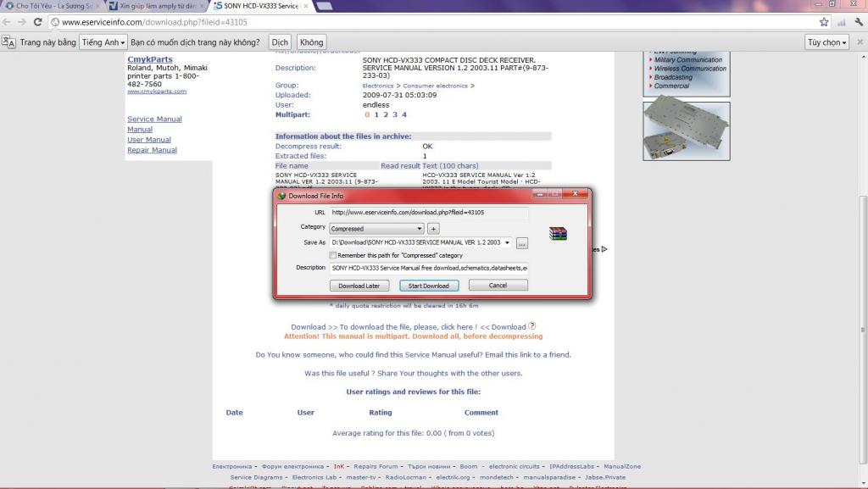Click the help question mark near Download
Screen dimensions: 868x489
pos(532,325)
